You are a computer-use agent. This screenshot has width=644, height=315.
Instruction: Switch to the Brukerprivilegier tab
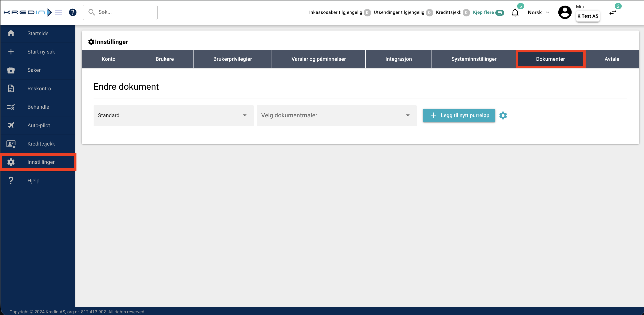click(232, 59)
